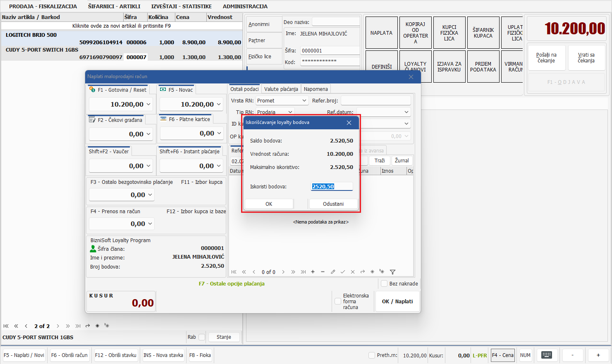The image size is (612, 364).
Task: Close the Iskorišćavanje loyalty bodova dialog
Action: [349, 123]
